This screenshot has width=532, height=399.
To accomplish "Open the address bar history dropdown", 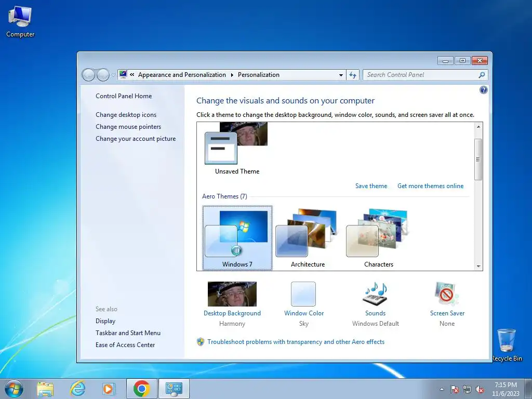I will click(341, 75).
